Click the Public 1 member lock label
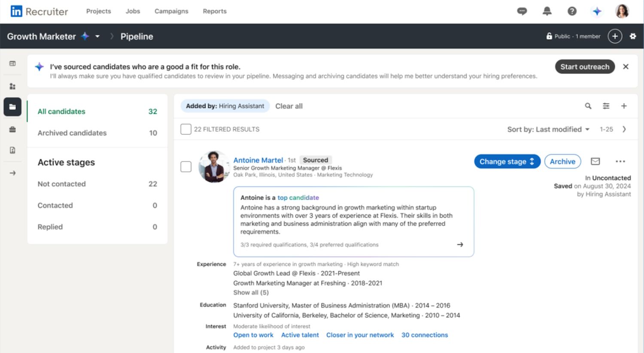 [x=573, y=37]
